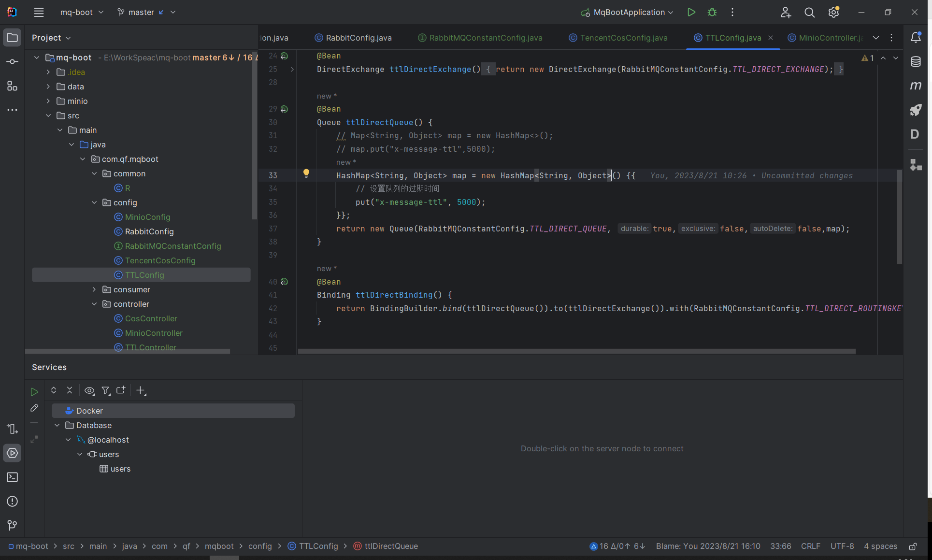Click the Blame info in status bar
Image resolution: width=932 pixels, height=560 pixels.
[708, 546]
